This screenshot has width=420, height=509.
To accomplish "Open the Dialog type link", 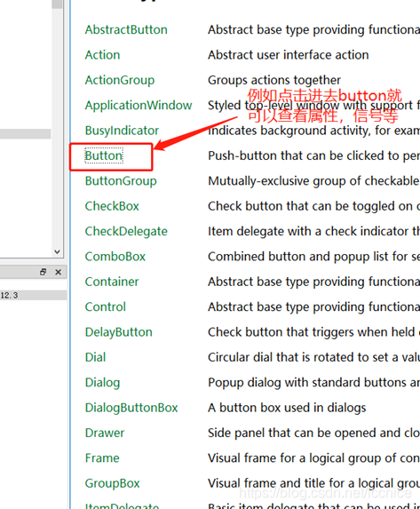I will point(102,383).
